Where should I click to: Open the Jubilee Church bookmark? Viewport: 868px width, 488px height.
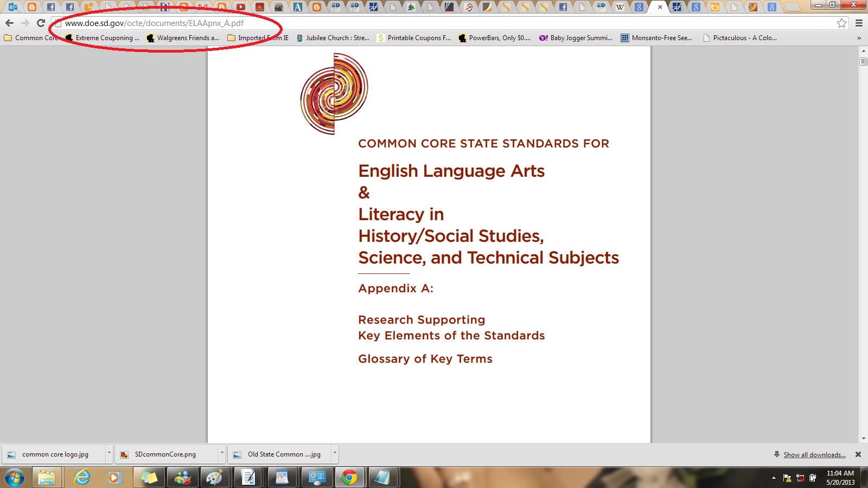[x=333, y=38]
